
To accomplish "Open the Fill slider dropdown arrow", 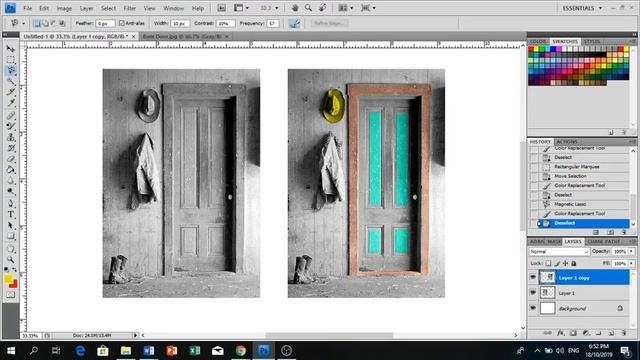I will [x=631, y=264].
